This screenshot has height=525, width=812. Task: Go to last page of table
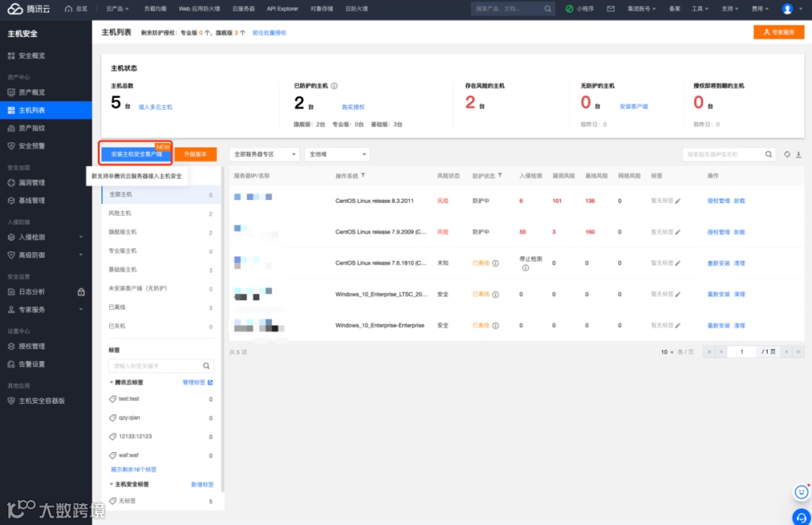coord(798,352)
